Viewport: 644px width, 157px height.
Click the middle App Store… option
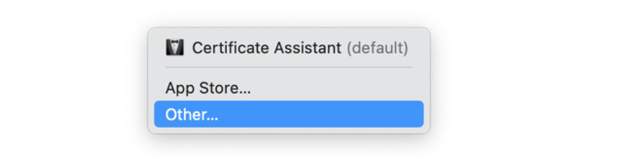[x=208, y=88]
